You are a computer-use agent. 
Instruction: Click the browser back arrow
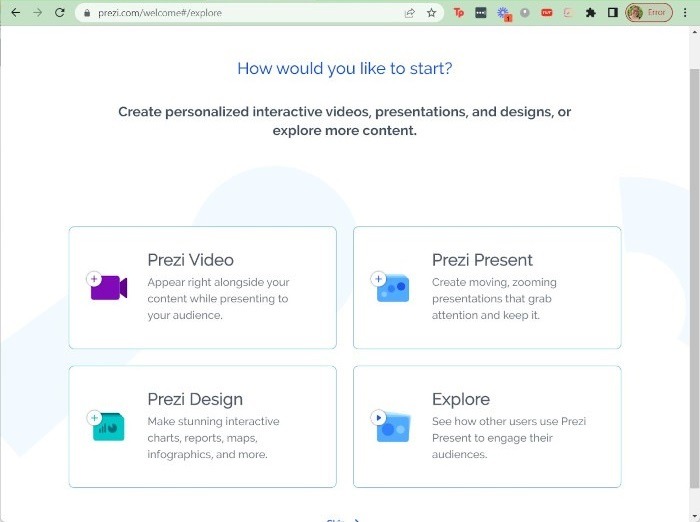16,13
